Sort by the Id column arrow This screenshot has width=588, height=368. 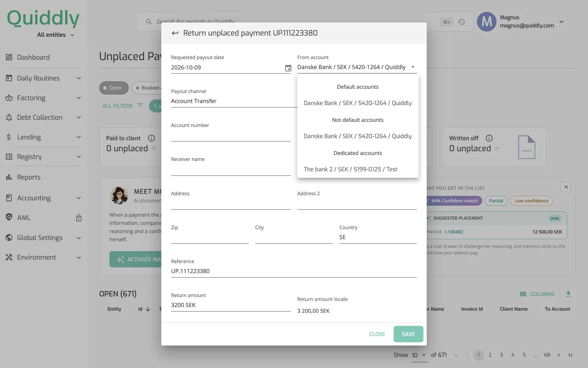(x=148, y=309)
